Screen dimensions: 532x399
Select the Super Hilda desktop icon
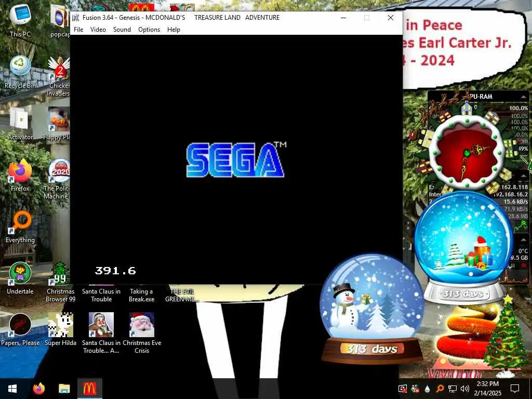pyautogui.click(x=60, y=330)
